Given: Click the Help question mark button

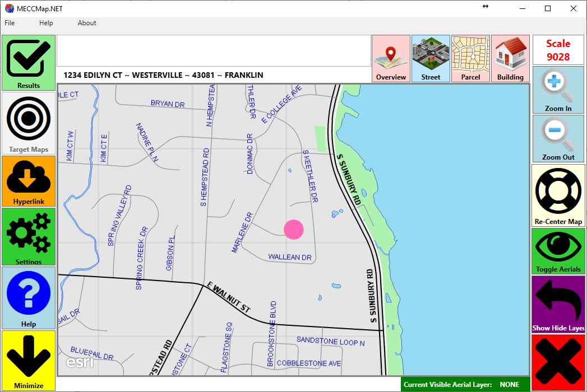Looking at the screenshot, I should [x=29, y=297].
